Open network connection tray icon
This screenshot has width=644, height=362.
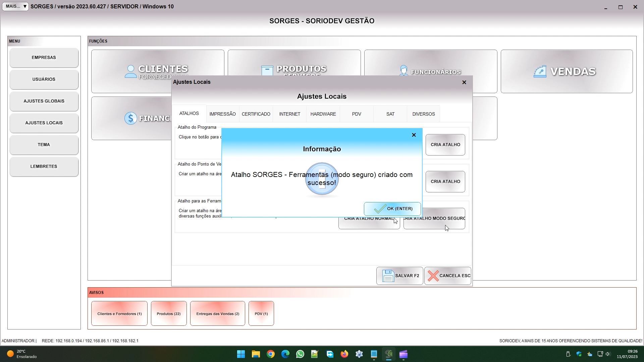click(x=600, y=354)
